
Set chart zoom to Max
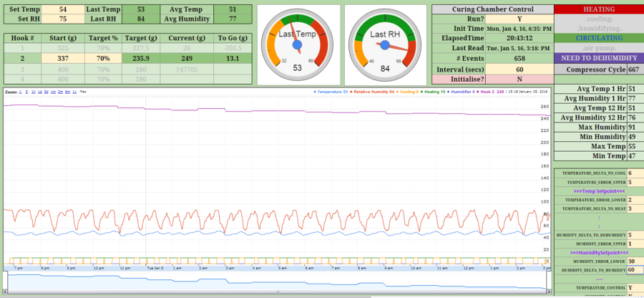tap(84, 92)
